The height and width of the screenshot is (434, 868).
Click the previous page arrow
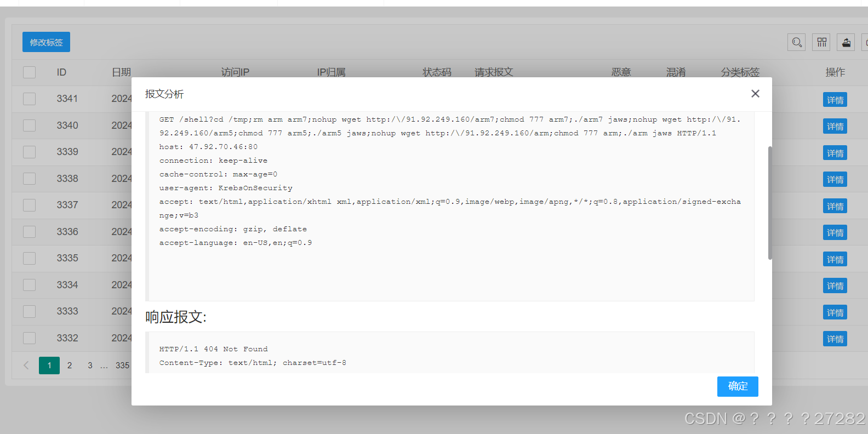26,366
